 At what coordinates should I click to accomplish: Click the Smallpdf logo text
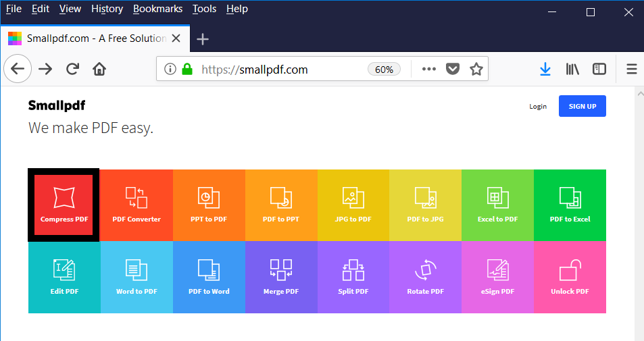pos(57,105)
